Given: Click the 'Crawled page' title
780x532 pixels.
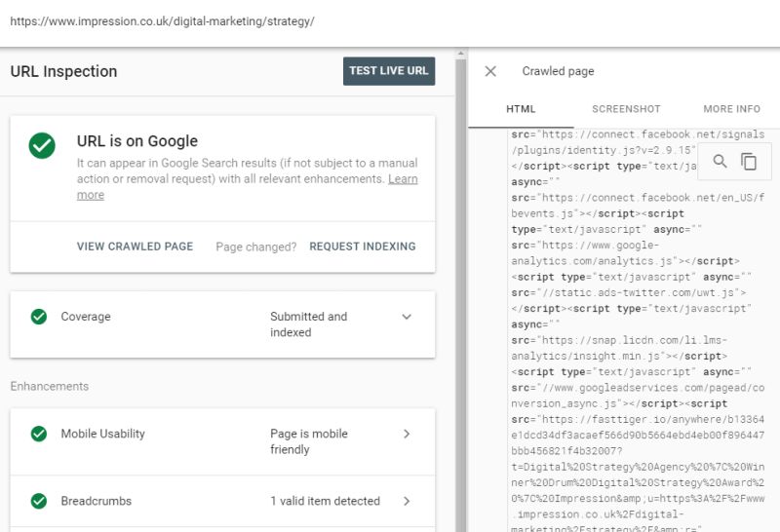Looking at the screenshot, I should click(558, 71).
